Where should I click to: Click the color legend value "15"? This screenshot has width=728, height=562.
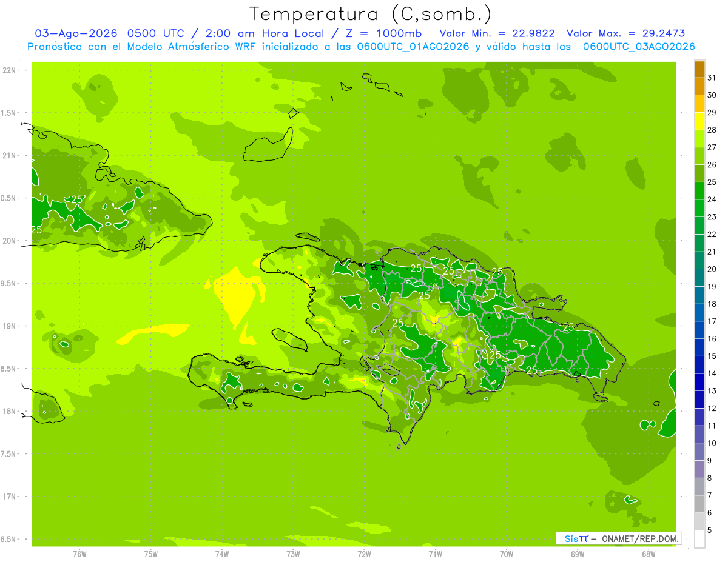(x=712, y=356)
